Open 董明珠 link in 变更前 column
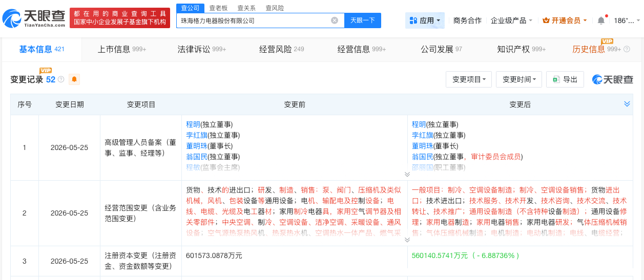This screenshot has height=280, width=644. [196, 146]
